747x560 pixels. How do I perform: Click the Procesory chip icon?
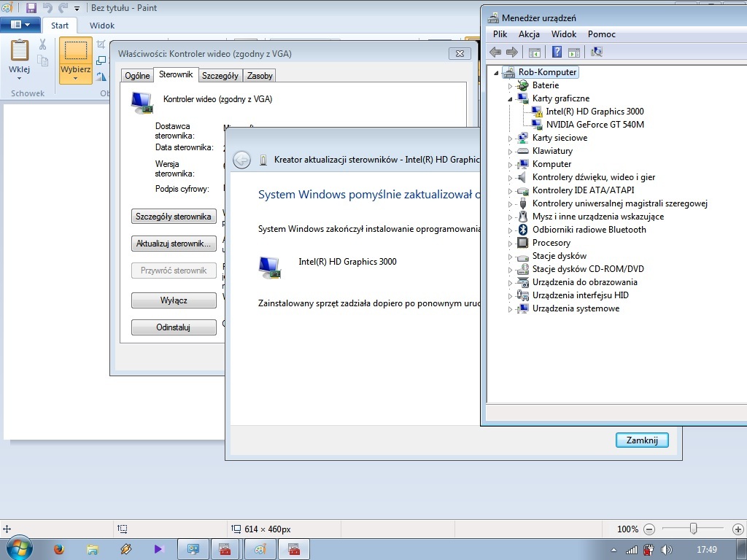coord(522,242)
